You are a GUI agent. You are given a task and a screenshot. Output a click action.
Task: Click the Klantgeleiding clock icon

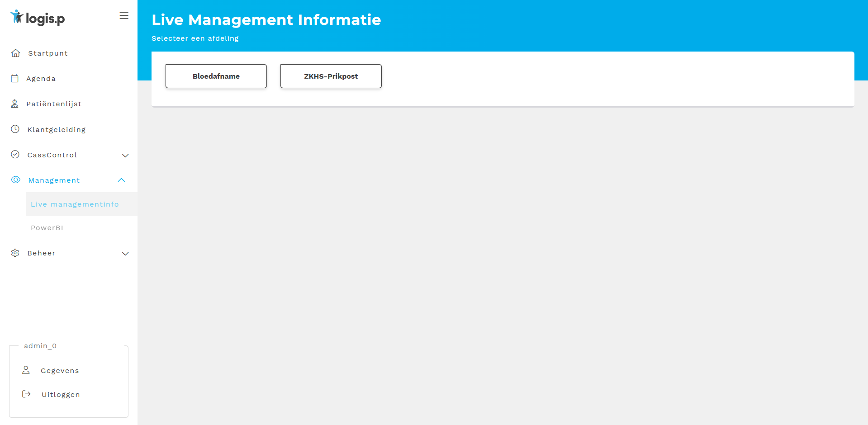click(x=16, y=129)
